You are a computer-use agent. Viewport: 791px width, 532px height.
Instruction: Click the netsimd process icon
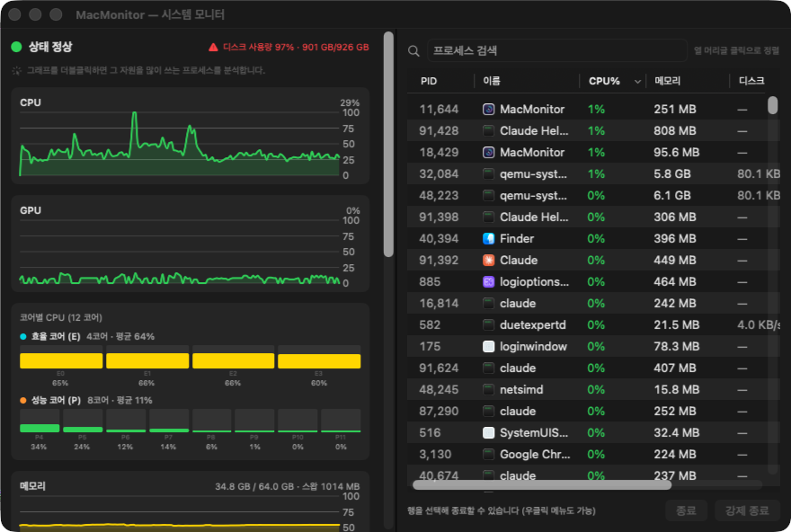[488, 390]
